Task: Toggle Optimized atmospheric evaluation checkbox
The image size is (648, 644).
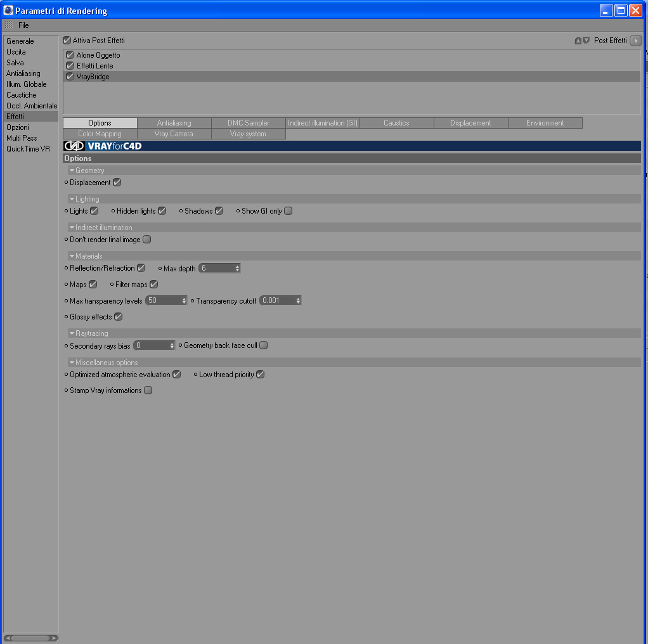Action: [x=176, y=374]
